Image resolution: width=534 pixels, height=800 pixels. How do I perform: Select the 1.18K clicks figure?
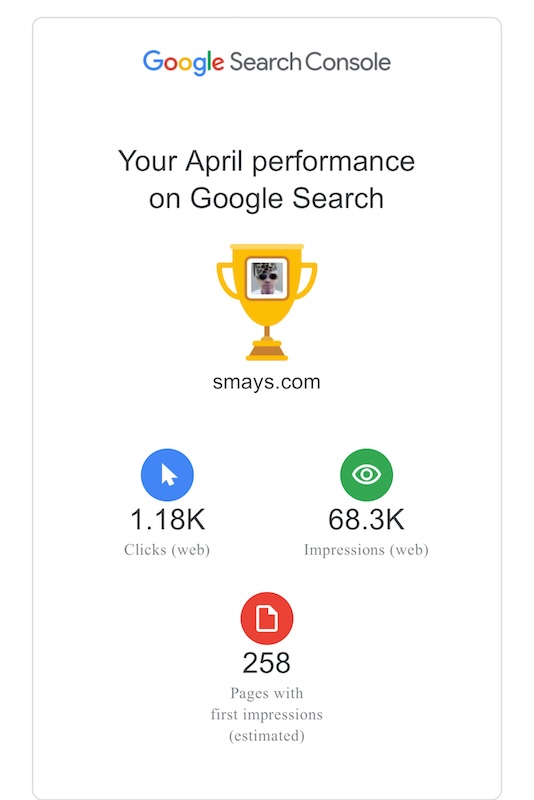point(167,519)
